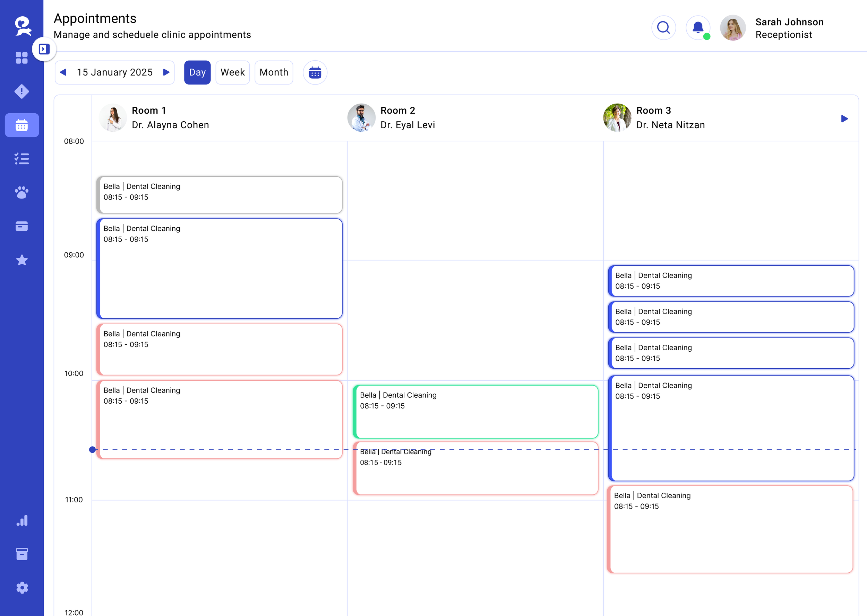Go to previous day arrow

tap(63, 72)
